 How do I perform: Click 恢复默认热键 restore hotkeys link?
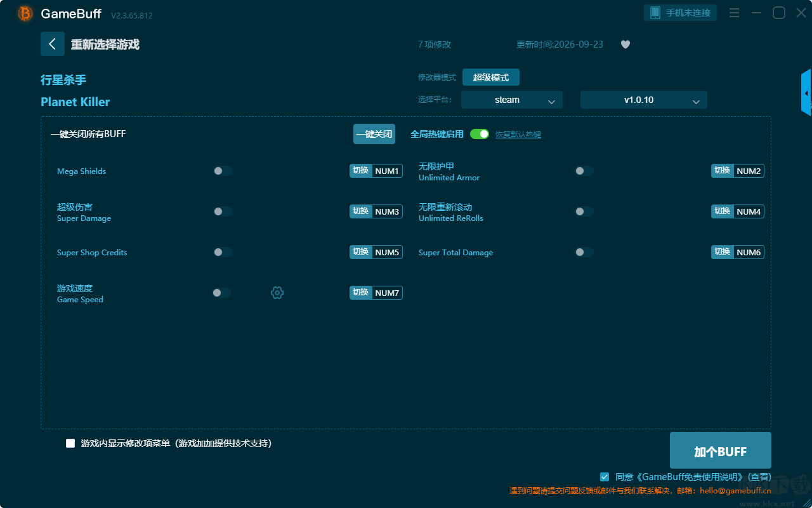pos(518,135)
